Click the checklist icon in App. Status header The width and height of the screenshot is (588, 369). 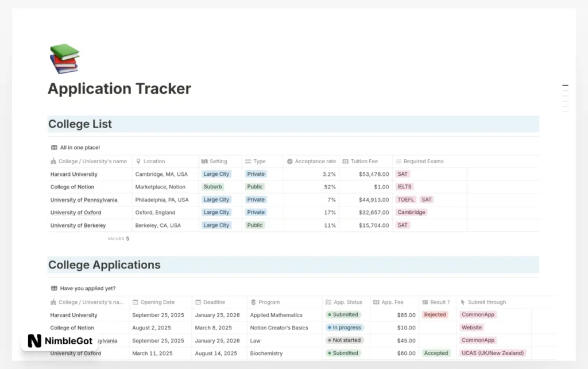pos(328,302)
